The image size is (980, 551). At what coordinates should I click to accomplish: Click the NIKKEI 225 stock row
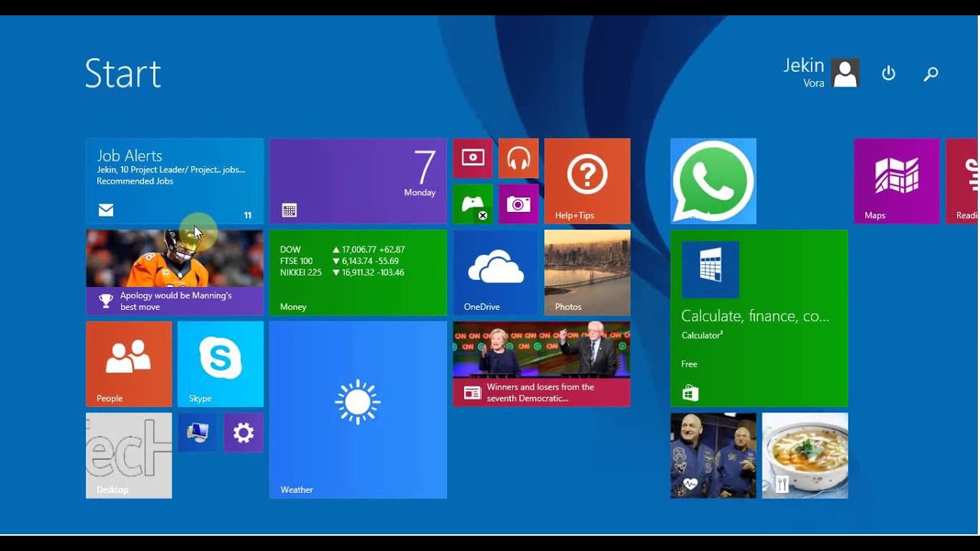coord(341,272)
